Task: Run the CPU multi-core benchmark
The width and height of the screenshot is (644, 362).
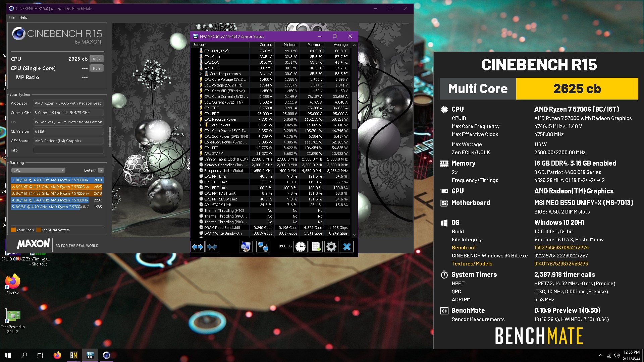Action: (x=97, y=59)
